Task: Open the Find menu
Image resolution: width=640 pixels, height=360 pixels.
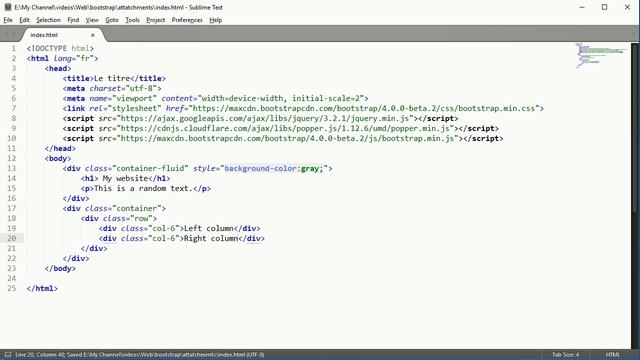Action: pos(73,20)
